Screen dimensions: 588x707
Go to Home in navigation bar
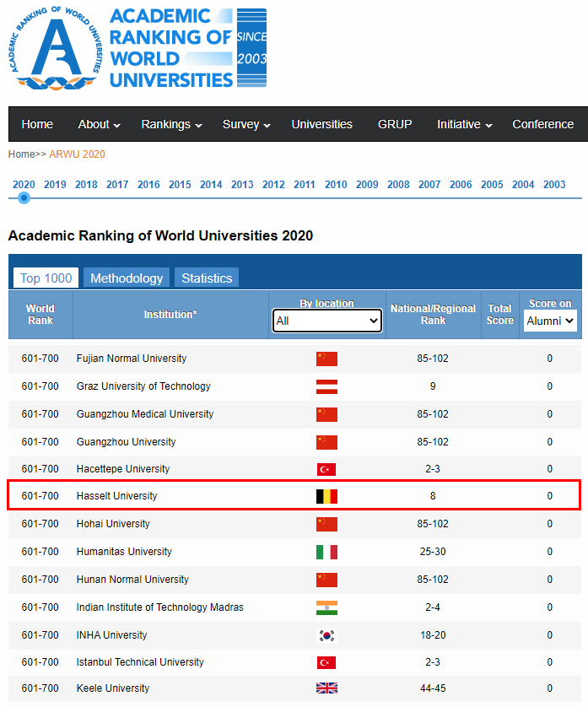37,125
